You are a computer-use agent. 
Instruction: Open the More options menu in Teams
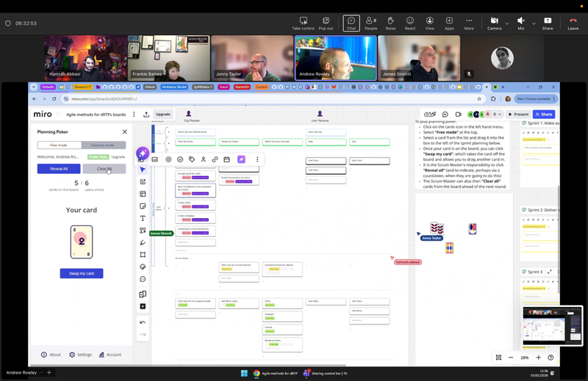tap(469, 22)
